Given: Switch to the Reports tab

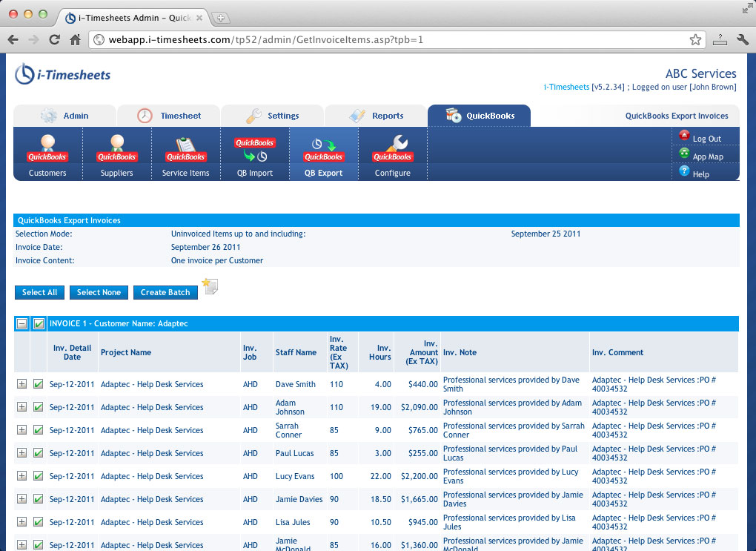Looking at the screenshot, I should (376, 116).
